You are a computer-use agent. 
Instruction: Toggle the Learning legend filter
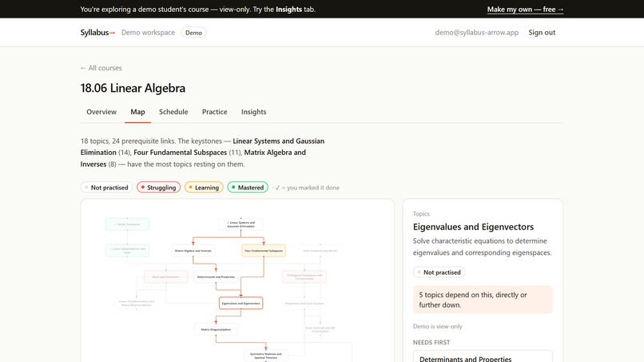point(204,187)
